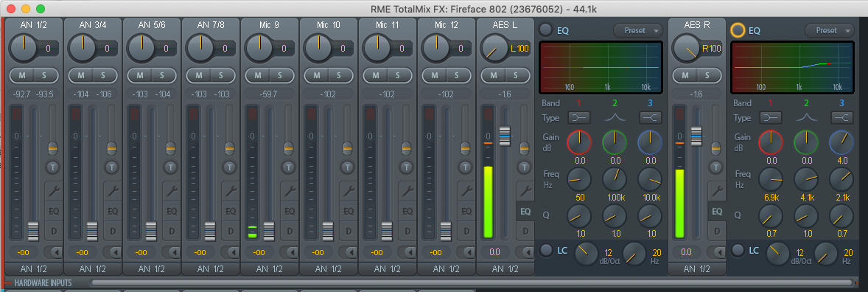Click the AN 7/8 channel name
The height and width of the screenshot is (292, 868).
(211, 24)
